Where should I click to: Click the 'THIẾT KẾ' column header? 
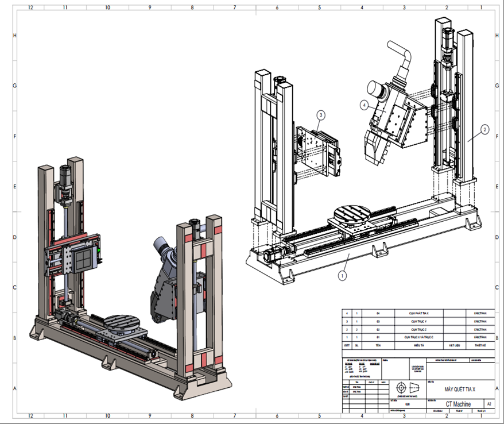pyautogui.click(x=479, y=346)
